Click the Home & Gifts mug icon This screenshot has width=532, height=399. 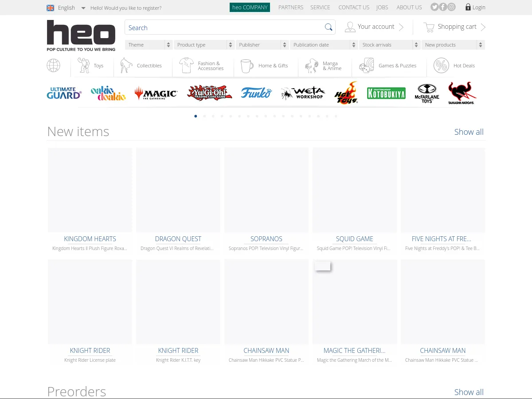(246, 65)
